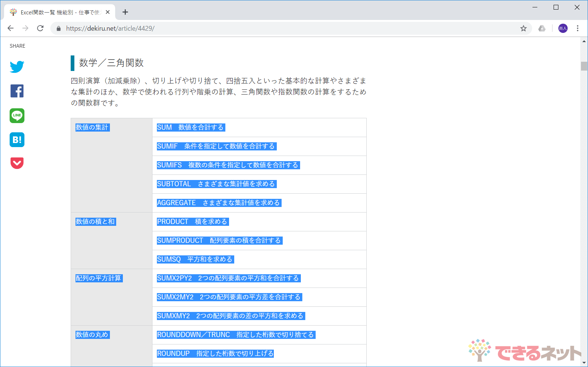The image size is (588, 367).
Task: Bookmark with the Hatena B! icon
Action: click(17, 140)
